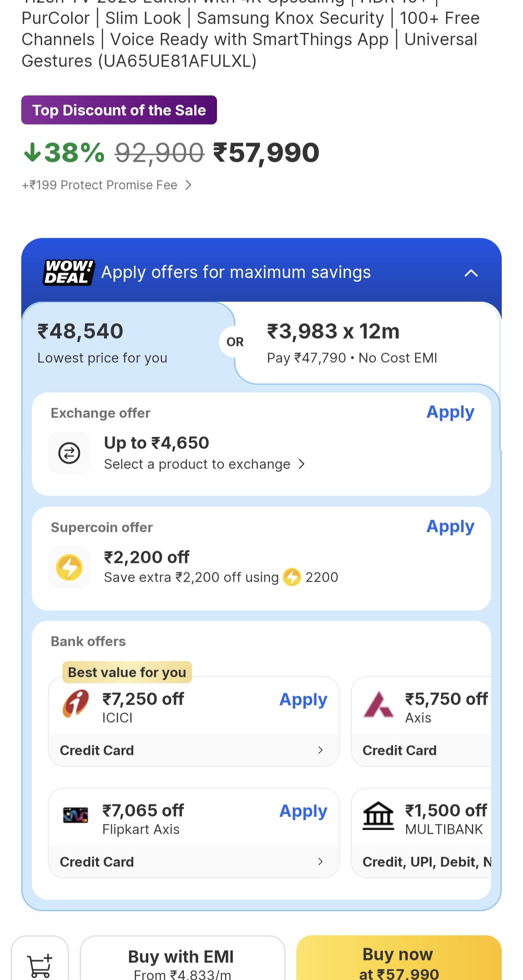
Task: Open Select a product to exchange
Action: click(x=204, y=464)
